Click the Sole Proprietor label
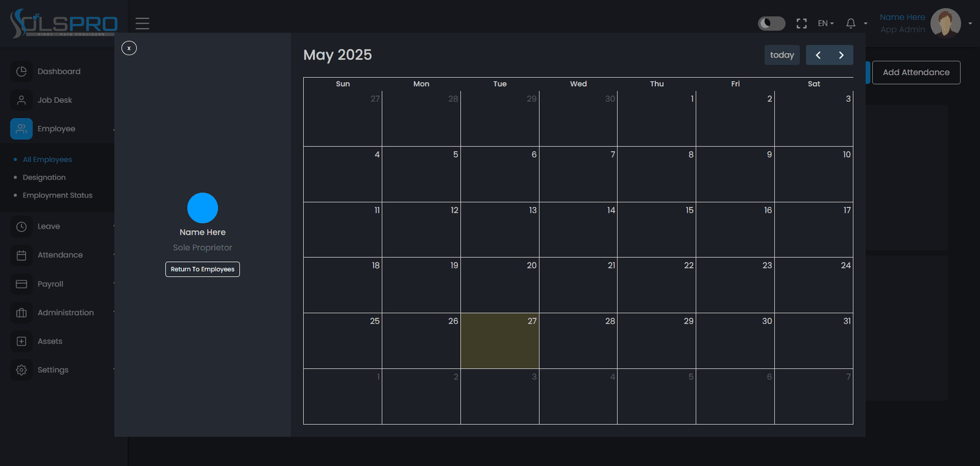The height and width of the screenshot is (466, 980). coord(203,248)
